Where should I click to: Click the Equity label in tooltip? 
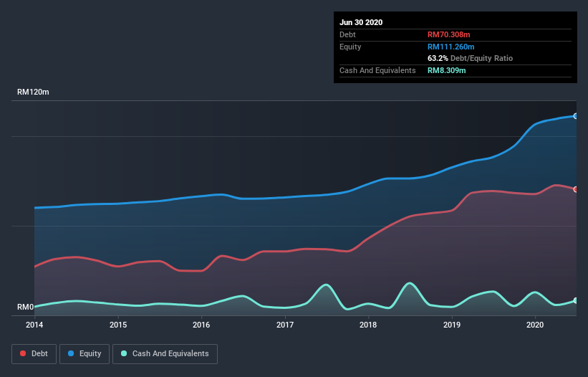[350, 47]
